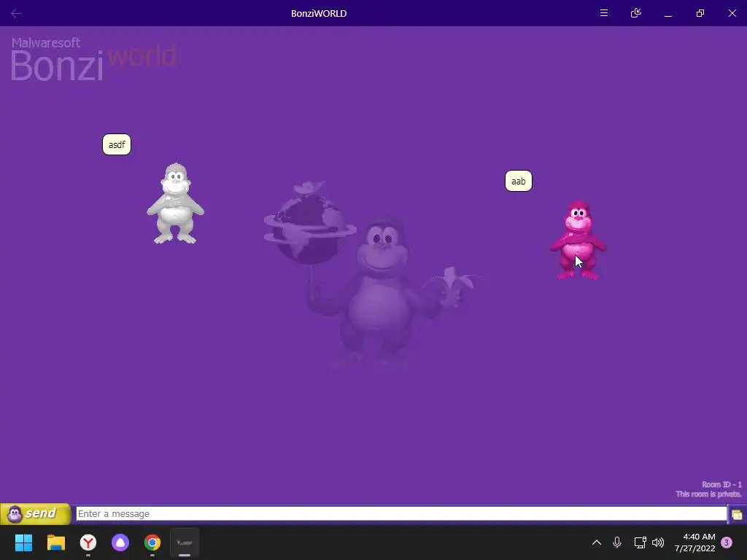The width and height of the screenshot is (747, 560).
Task: Open Yandex Browser from the taskbar
Action: [88, 542]
